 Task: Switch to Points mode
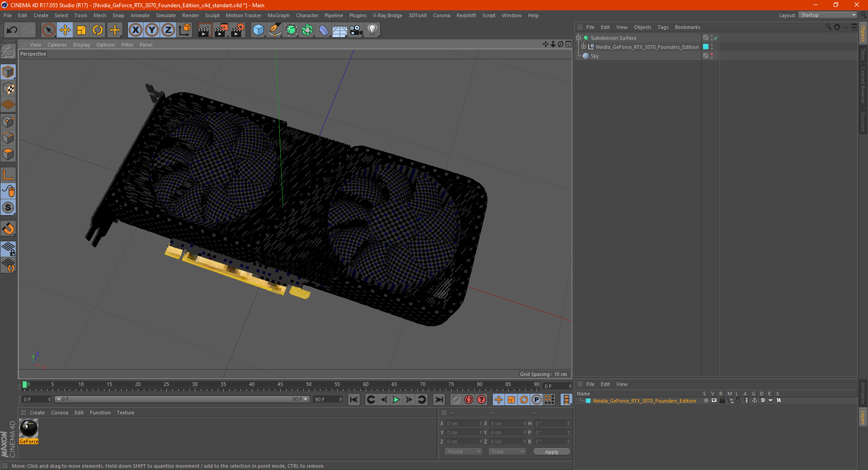click(9, 122)
